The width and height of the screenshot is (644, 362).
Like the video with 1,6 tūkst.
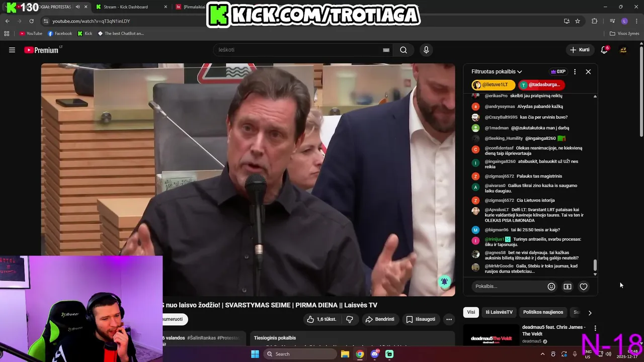click(x=321, y=319)
